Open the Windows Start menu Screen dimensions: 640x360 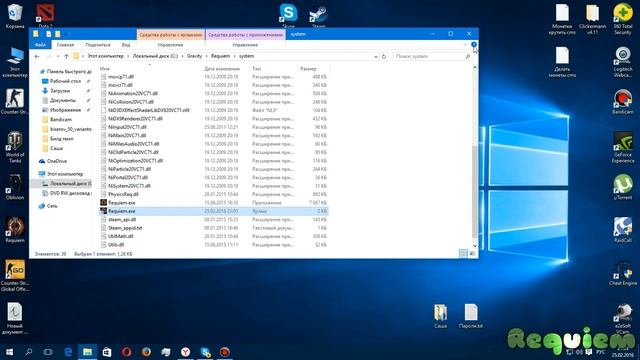(9, 351)
